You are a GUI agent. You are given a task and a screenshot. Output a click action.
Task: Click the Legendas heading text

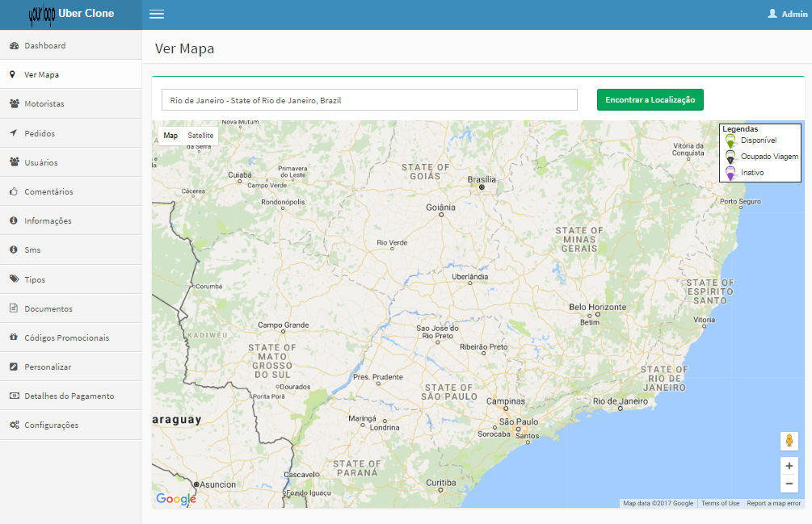(740, 129)
